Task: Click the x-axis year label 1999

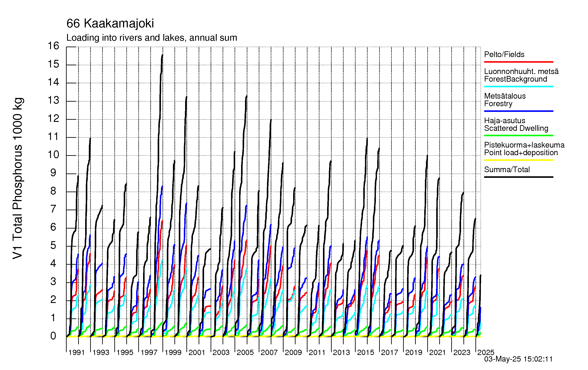Action: [x=173, y=352]
